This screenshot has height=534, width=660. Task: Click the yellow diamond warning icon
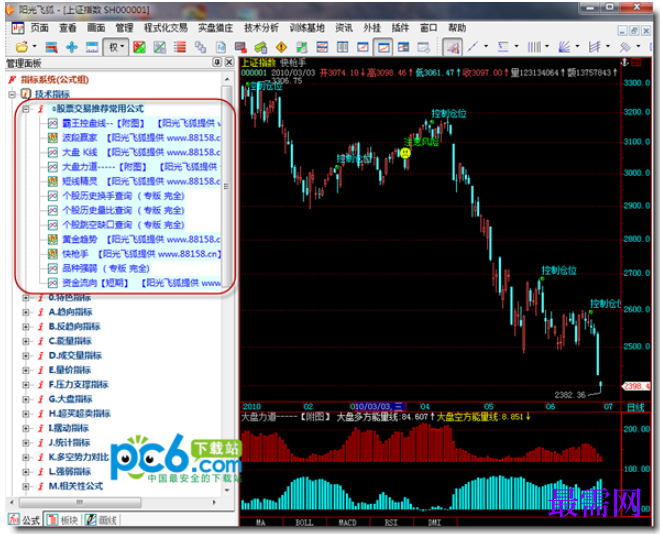click(281, 47)
